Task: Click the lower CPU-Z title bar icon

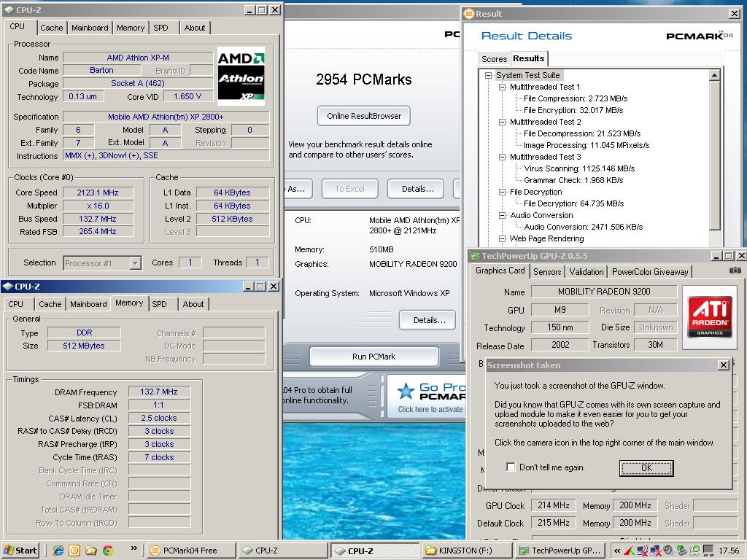Action: point(7,286)
